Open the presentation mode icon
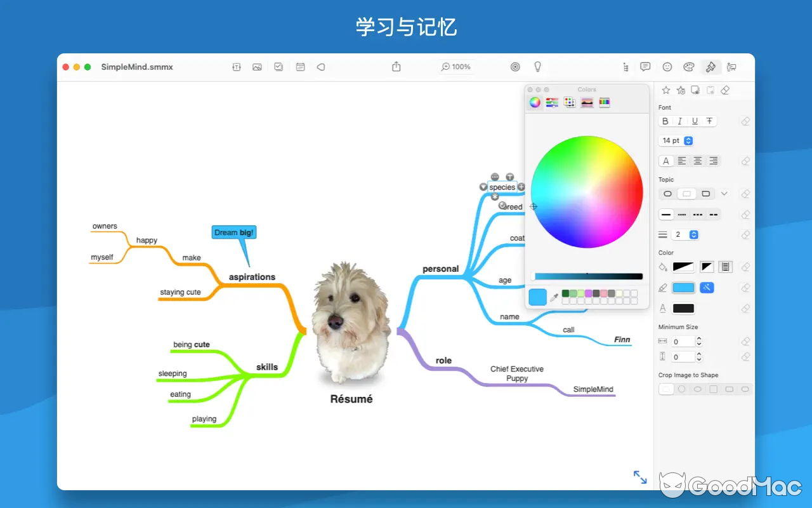This screenshot has width=812, height=508. 731,67
